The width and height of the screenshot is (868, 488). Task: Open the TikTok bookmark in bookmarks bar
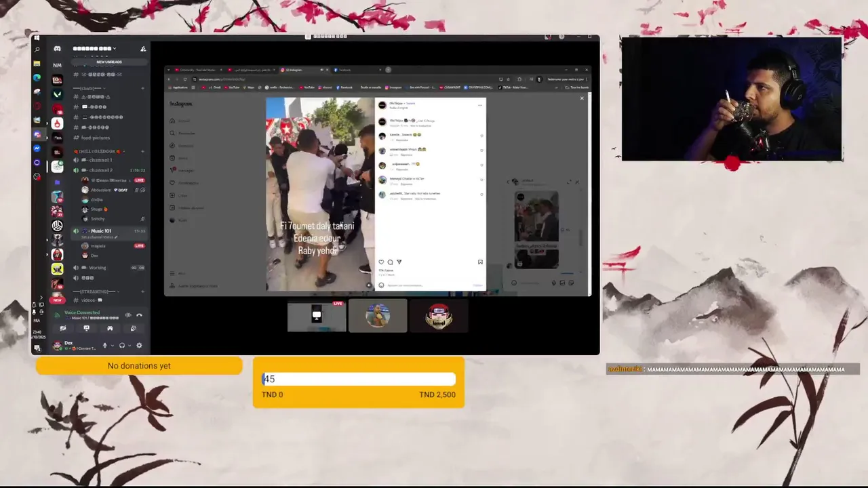point(512,87)
